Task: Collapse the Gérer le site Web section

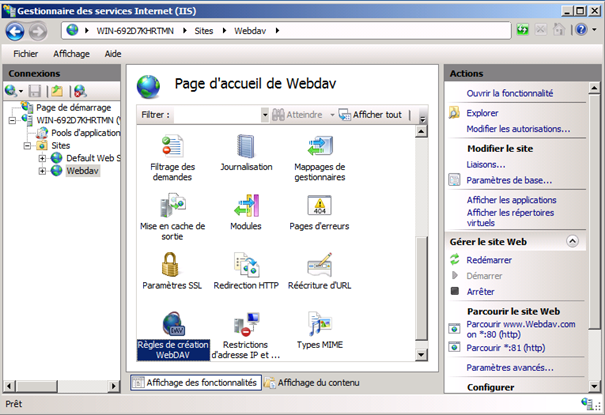Action: 571,242
